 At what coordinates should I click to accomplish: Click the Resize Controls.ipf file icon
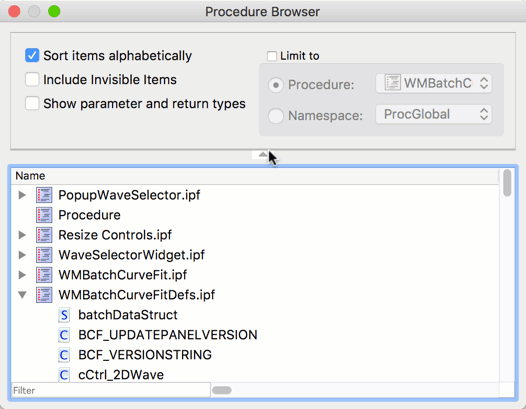[44, 235]
